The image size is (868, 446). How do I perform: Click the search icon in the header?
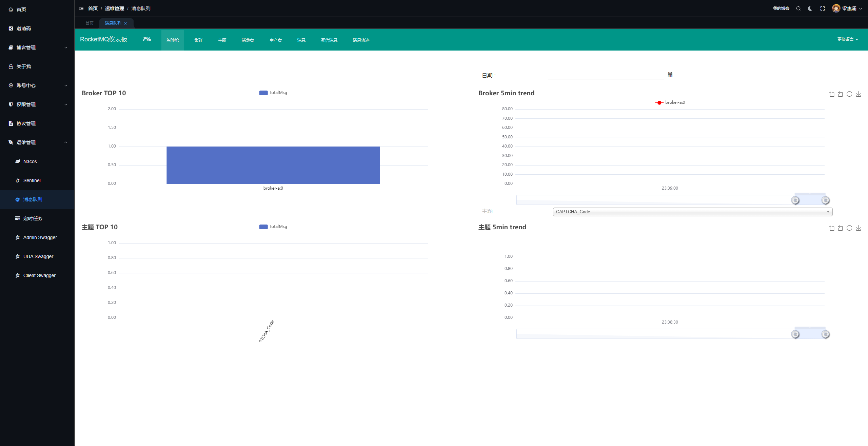coord(798,8)
